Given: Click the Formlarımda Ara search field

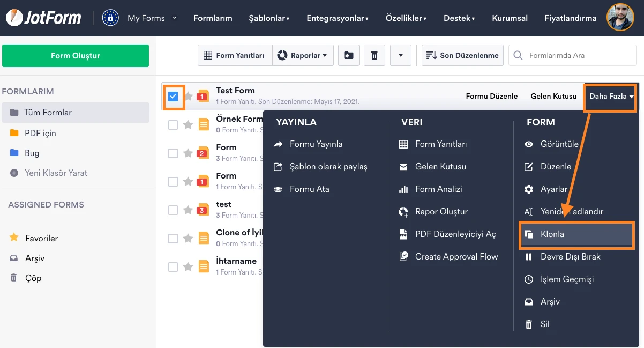Looking at the screenshot, I should pyautogui.click(x=573, y=55).
